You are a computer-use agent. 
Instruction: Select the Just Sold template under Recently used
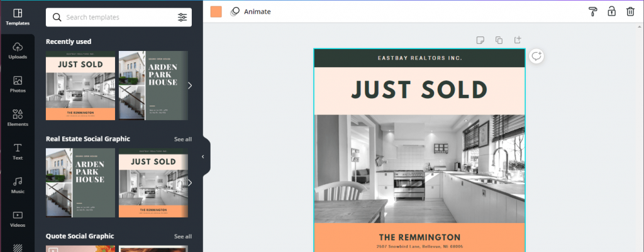(80, 85)
